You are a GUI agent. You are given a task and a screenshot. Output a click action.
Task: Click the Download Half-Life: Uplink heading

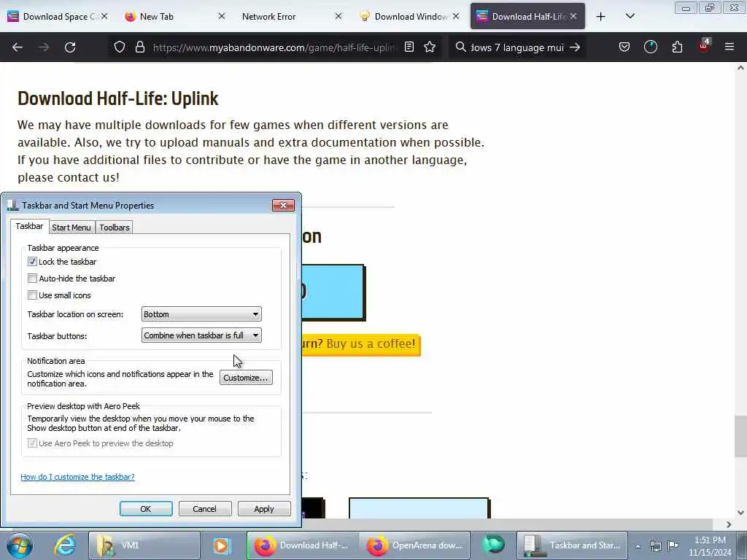tap(117, 98)
